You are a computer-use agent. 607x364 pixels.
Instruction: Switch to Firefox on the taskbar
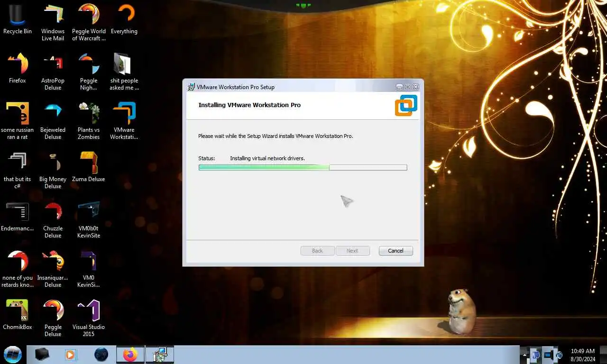(130, 354)
